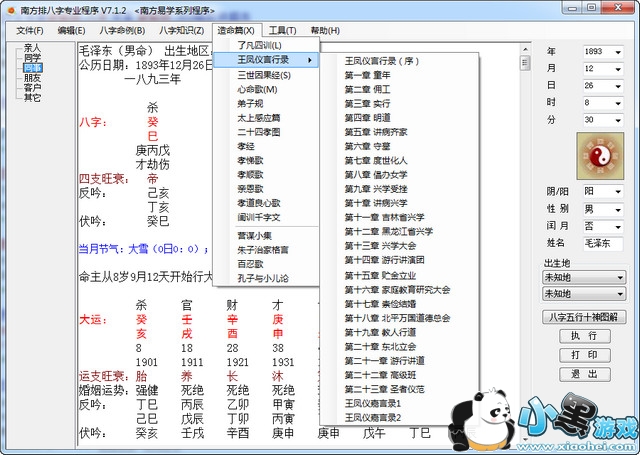The width and height of the screenshot is (640, 455).
Task: Open the 年 (year) dropdown showing 1893
Action: tap(603, 52)
